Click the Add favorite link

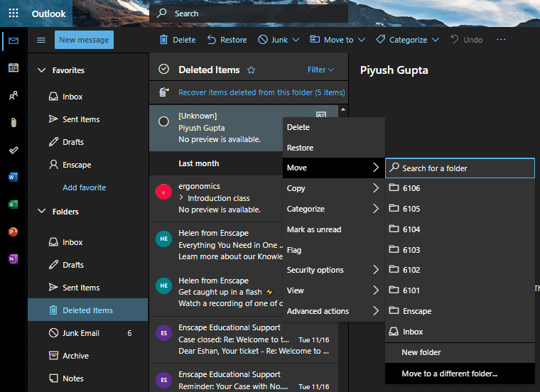(x=85, y=187)
